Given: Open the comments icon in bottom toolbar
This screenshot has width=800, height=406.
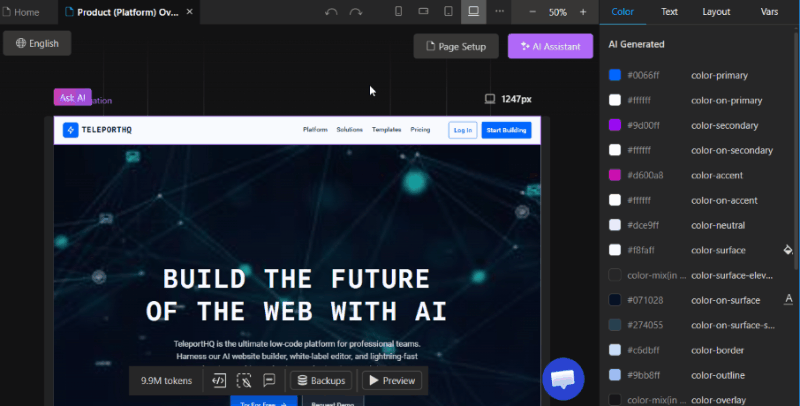Looking at the screenshot, I should pyautogui.click(x=269, y=380).
